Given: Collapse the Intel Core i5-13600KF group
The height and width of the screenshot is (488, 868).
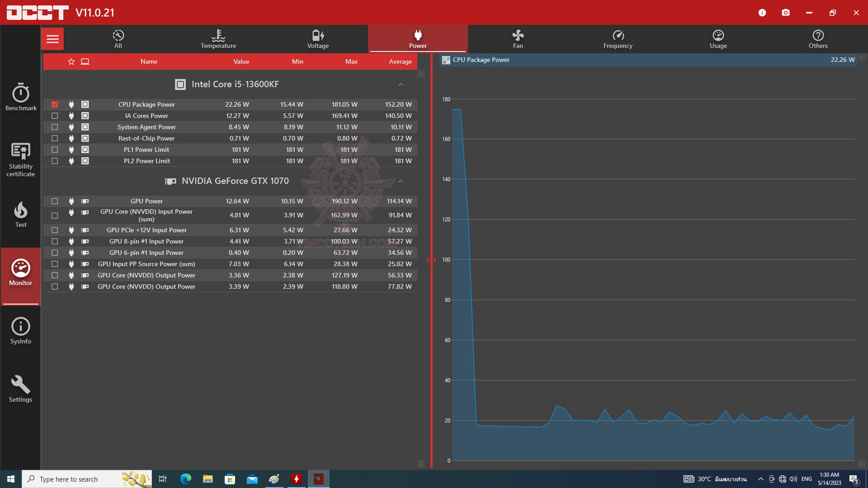Looking at the screenshot, I should coord(401,84).
